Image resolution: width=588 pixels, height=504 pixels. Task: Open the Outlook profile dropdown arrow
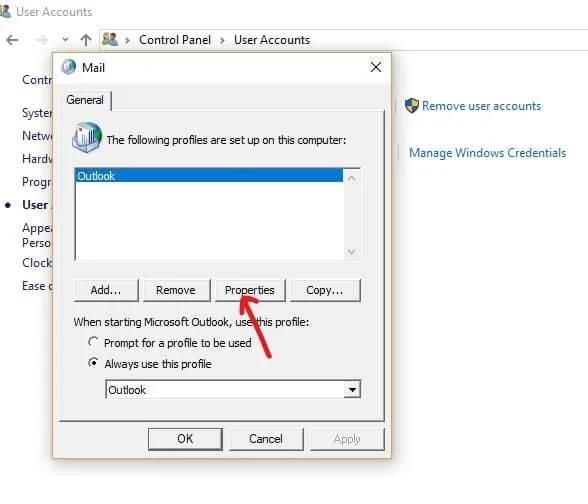(352, 389)
